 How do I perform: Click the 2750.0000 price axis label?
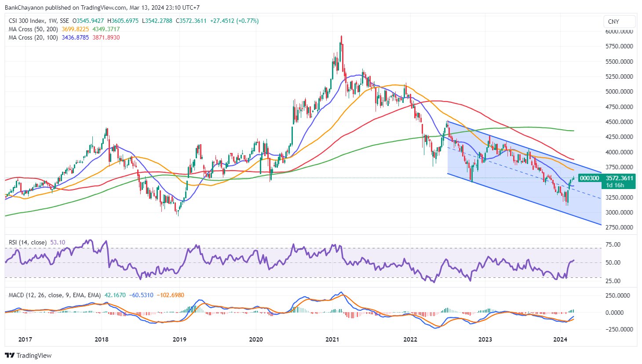pos(619,227)
